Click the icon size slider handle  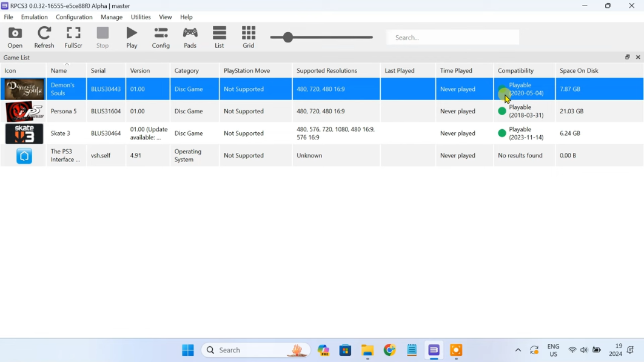coord(288,38)
